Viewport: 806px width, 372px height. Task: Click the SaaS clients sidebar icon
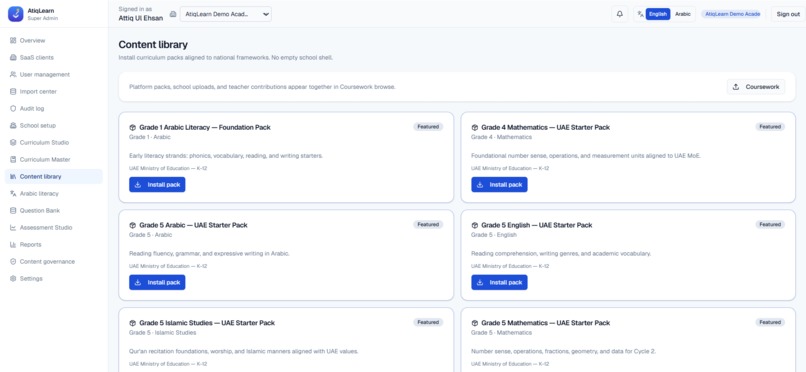click(x=13, y=58)
